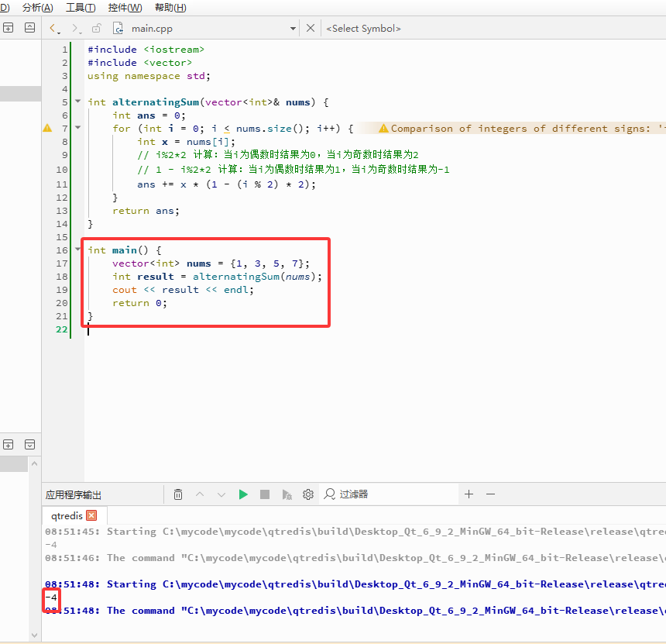
Task: Open the 工具(T) menu
Action: [x=81, y=7]
